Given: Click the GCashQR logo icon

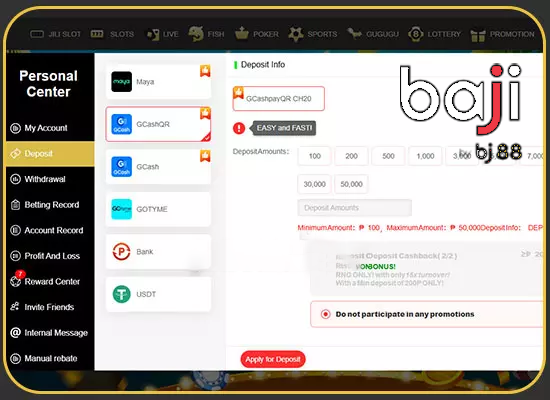Looking at the screenshot, I should tap(121, 124).
